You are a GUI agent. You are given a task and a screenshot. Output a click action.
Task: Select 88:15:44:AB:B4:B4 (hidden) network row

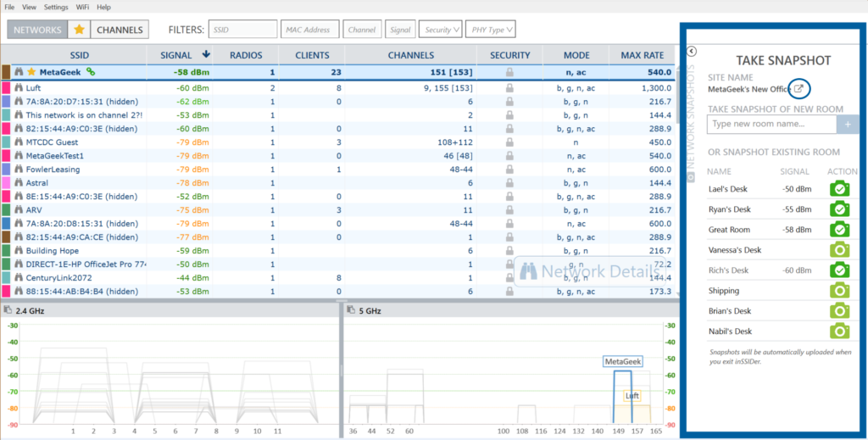tap(339, 291)
